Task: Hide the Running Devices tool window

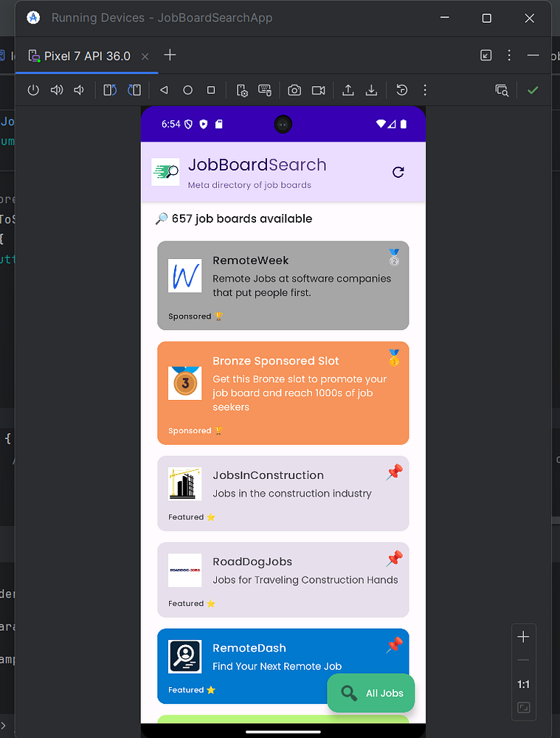Action: click(x=533, y=55)
